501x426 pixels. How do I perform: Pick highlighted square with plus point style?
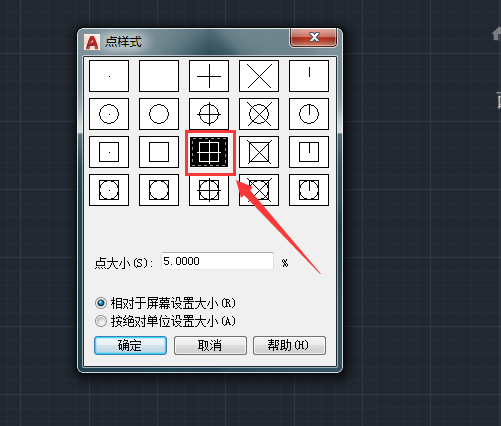[209, 152]
